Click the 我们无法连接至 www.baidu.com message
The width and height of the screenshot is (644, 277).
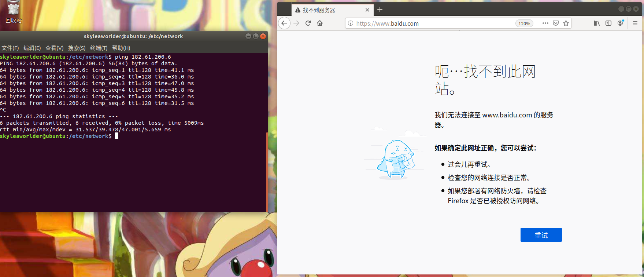(494, 120)
